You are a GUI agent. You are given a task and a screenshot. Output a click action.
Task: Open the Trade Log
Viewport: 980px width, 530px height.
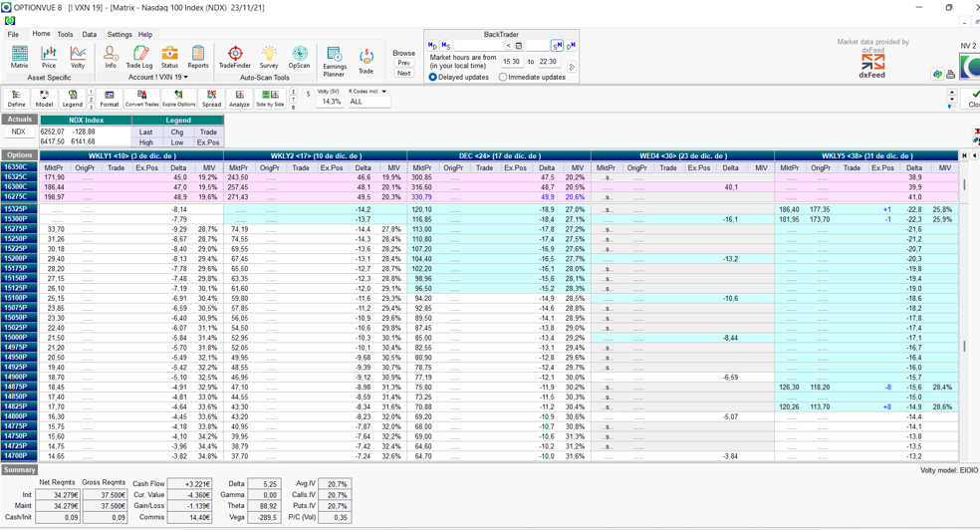pos(139,57)
